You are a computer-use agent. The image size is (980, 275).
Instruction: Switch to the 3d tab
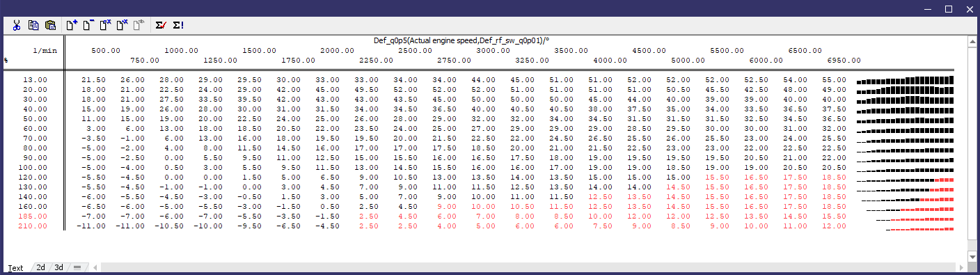point(59,267)
